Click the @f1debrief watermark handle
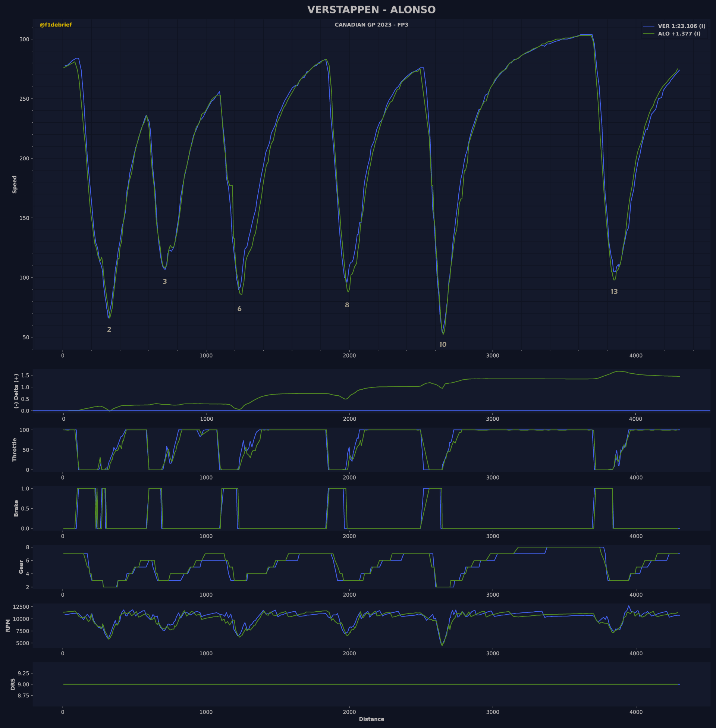 [56, 25]
